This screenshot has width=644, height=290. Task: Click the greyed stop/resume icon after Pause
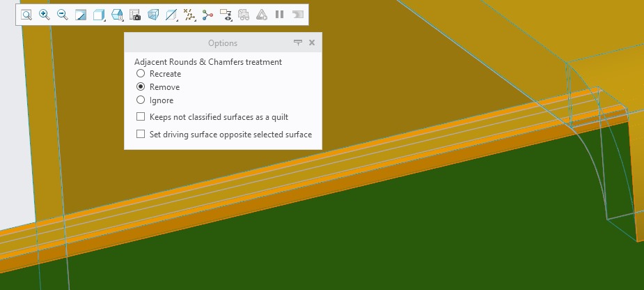pyautogui.click(x=298, y=15)
